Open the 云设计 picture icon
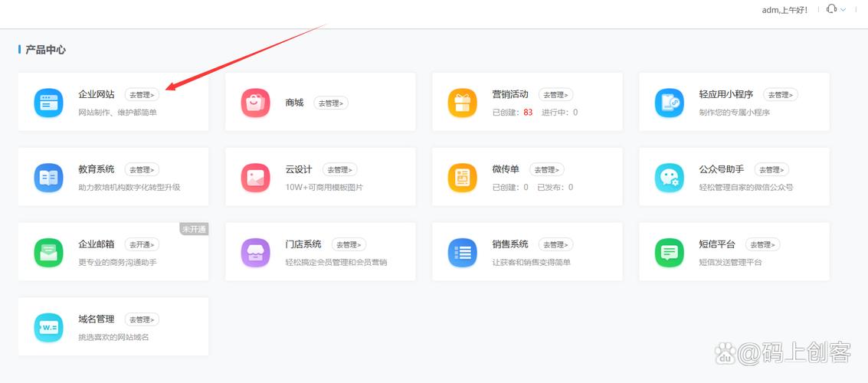Viewport: 868px width, 383px height. pyautogui.click(x=256, y=178)
